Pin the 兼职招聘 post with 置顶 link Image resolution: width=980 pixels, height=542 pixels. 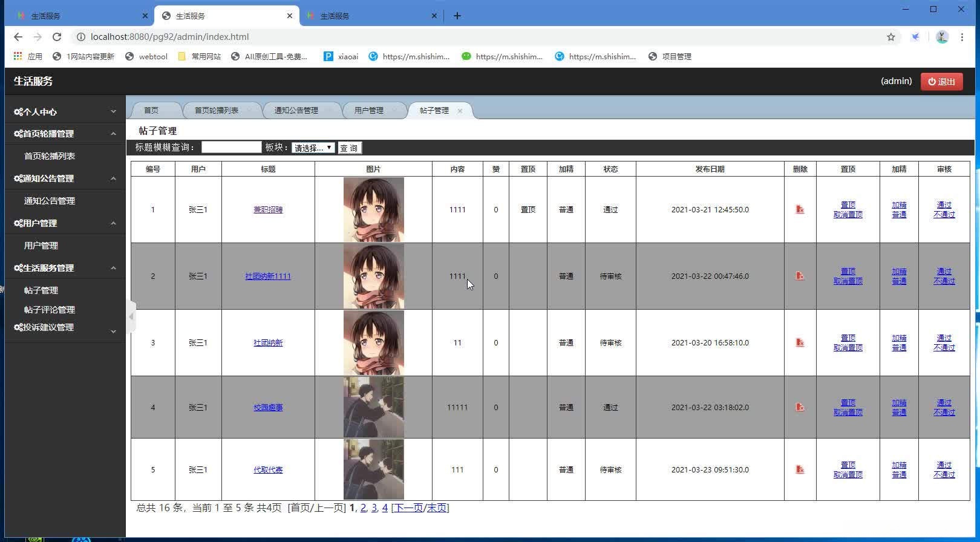coord(848,205)
